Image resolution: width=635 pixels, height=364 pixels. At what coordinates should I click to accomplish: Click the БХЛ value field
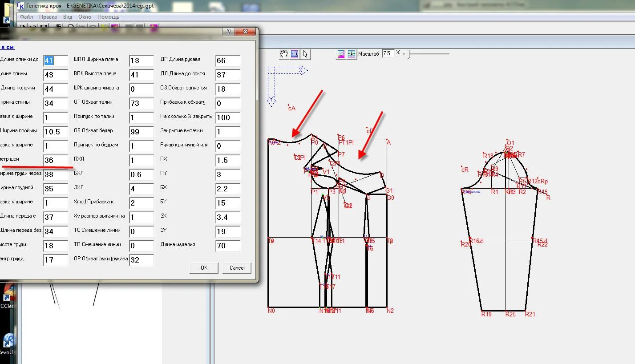142,174
